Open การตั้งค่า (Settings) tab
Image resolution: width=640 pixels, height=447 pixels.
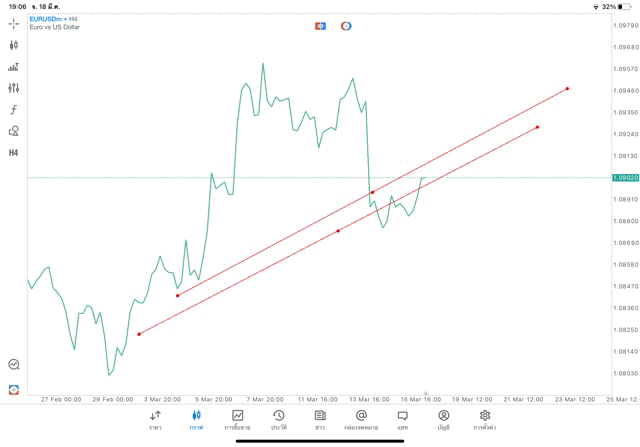pos(485,419)
